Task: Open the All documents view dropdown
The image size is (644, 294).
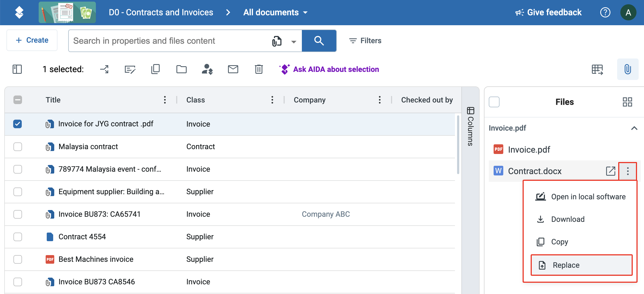Action: (275, 12)
